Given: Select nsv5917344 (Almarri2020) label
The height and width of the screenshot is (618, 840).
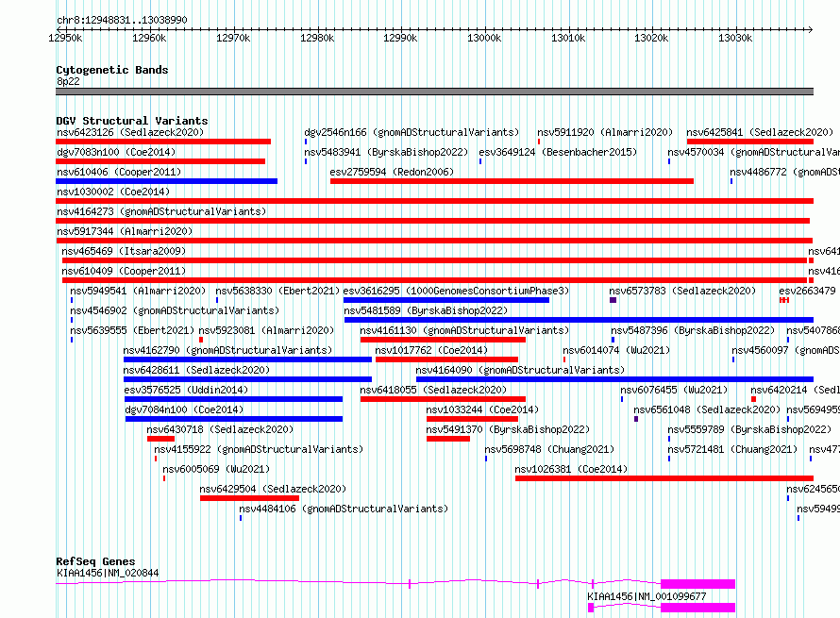Looking at the screenshot, I should (125, 231).
